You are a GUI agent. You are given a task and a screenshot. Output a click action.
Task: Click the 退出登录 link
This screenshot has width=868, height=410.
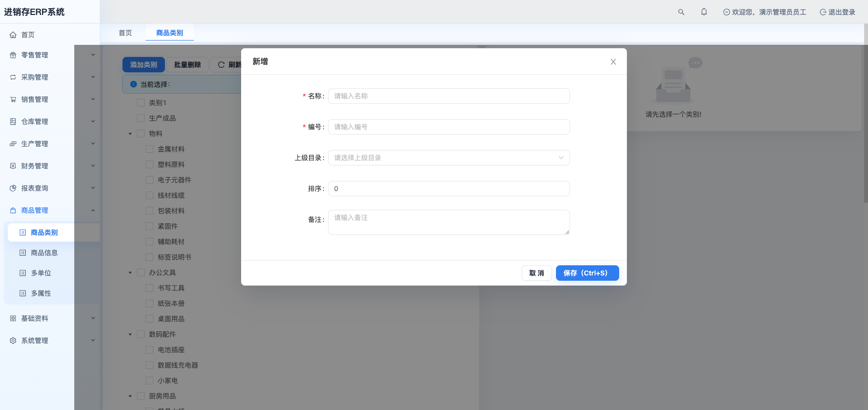coord(838,12)
